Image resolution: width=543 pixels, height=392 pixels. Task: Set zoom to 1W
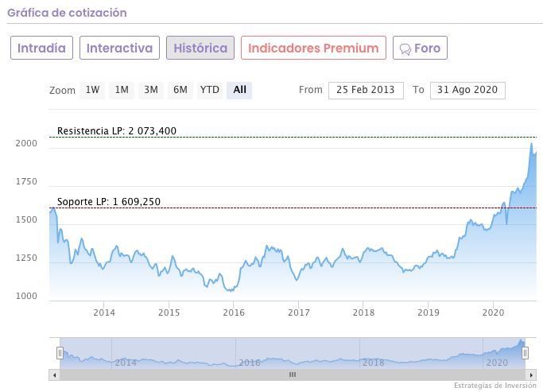pos(93,90)
